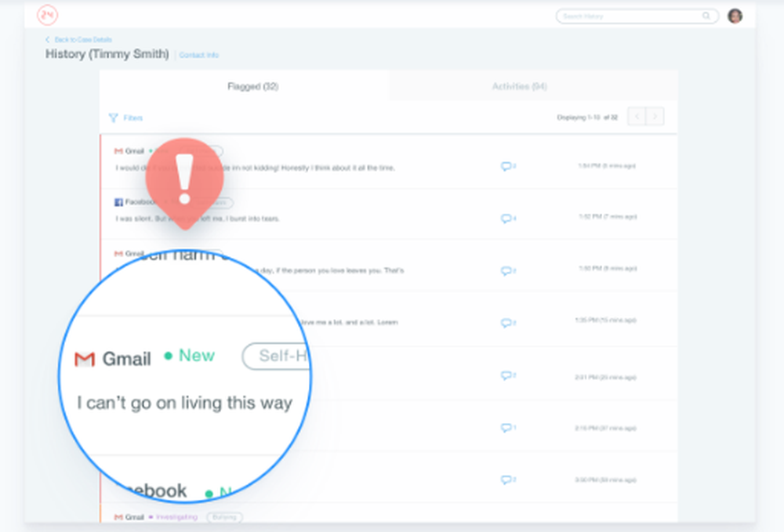Click the user profile avatar in the header

point(735,15)
